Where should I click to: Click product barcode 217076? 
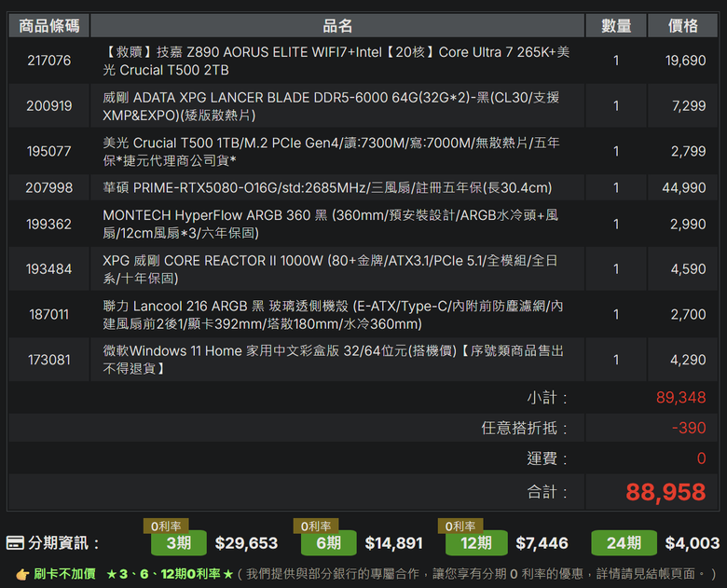point(48,61)
